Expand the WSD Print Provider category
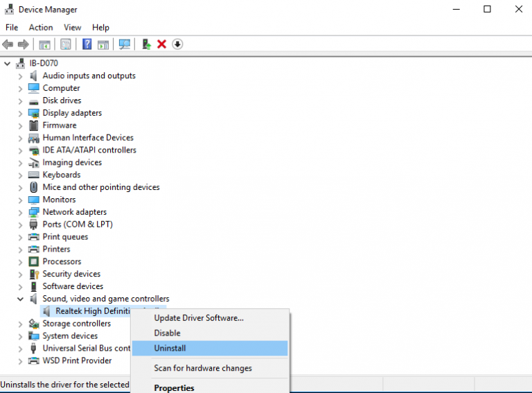This screenshot has width=532, height=393. [x=20, y=361]
